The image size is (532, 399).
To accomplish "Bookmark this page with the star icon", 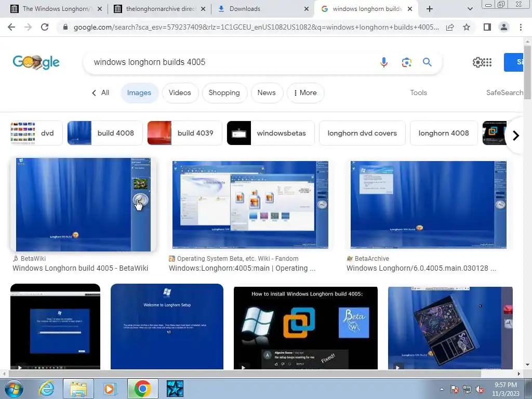I will pyautogui.click(x=467, y=27).
